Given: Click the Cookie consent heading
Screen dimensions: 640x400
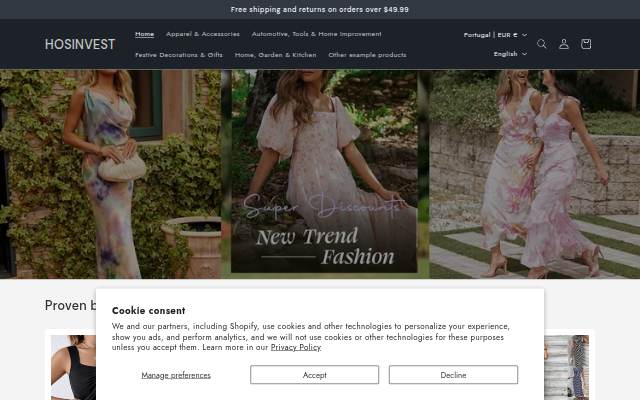Looking at the screenshot, I should [149, 311].
